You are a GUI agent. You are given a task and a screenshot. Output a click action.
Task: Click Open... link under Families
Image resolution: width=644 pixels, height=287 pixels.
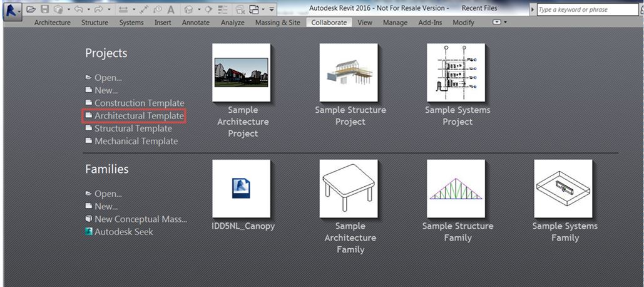coord(108,194)
